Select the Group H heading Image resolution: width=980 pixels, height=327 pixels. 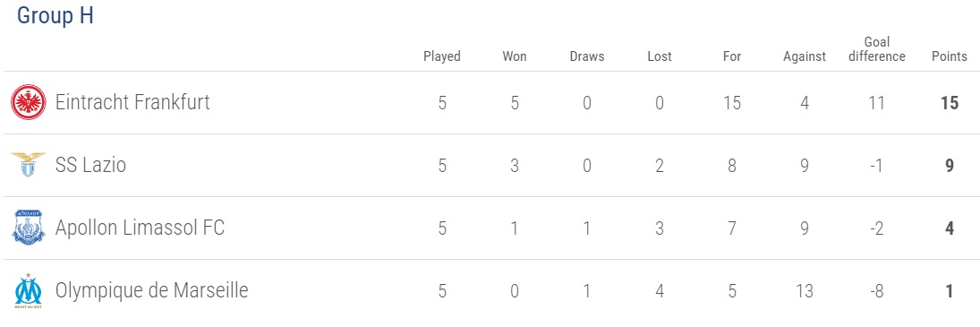tap(55, 15)
